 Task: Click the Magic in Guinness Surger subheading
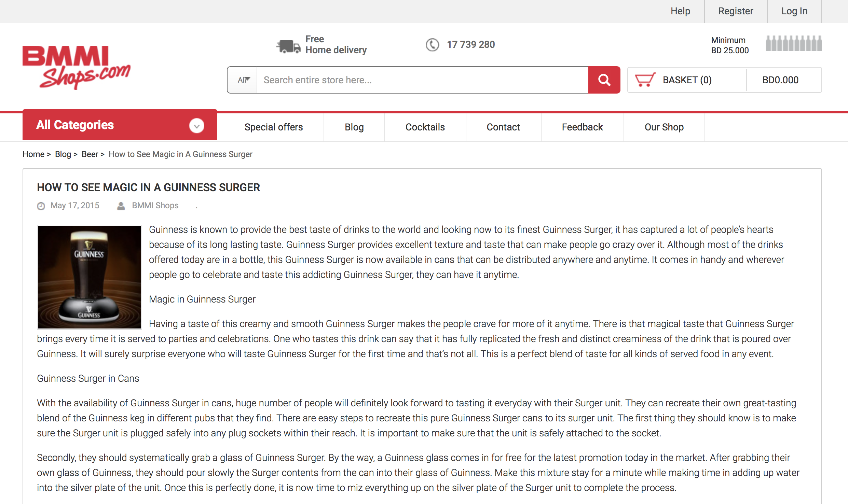[x=202, y=299]
